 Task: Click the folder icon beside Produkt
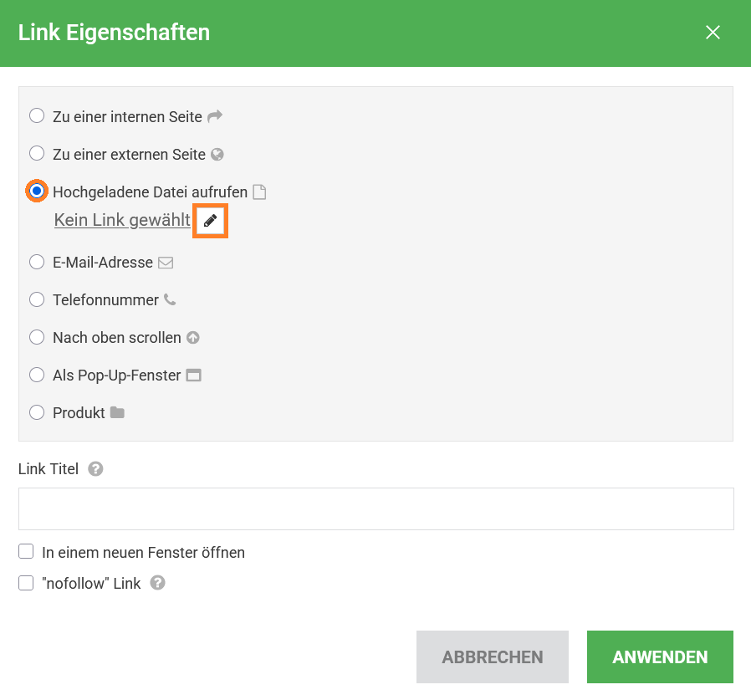click(117, 413)
